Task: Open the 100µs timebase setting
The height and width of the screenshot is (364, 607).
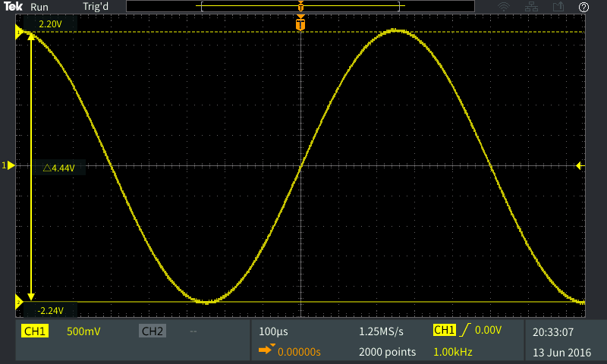Action: coord(274,331)
